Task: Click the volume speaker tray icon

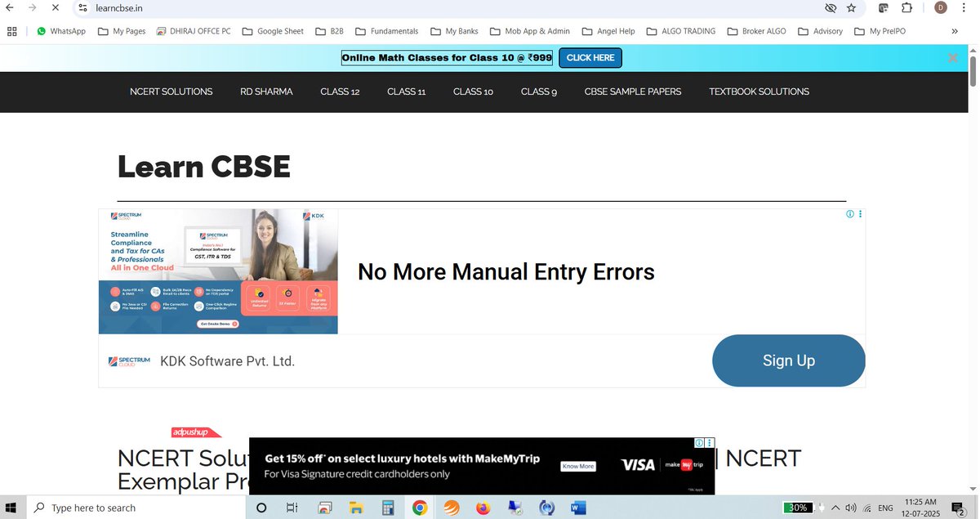Action: coord(851,508)
